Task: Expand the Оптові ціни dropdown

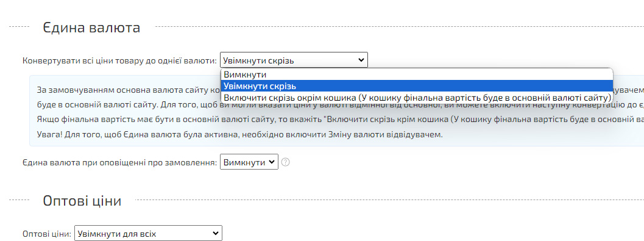Action: pos(148,233)
